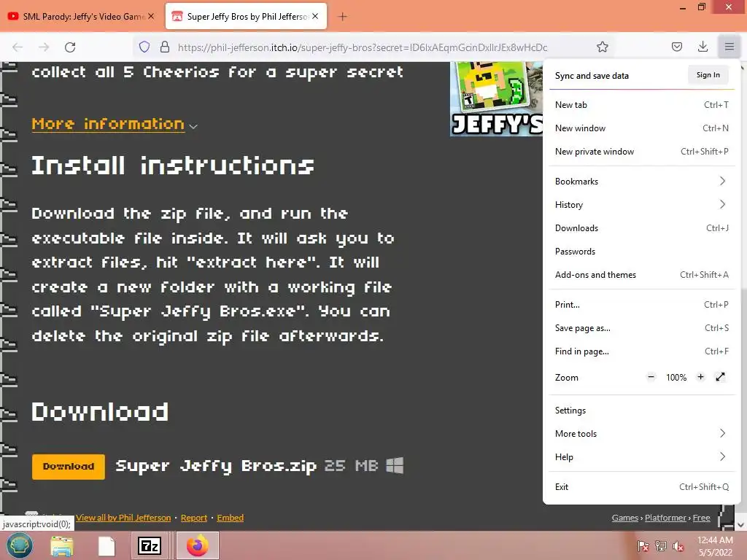Close the Firefox hamburger menu

pyautogui.click(x=729, y=47)
